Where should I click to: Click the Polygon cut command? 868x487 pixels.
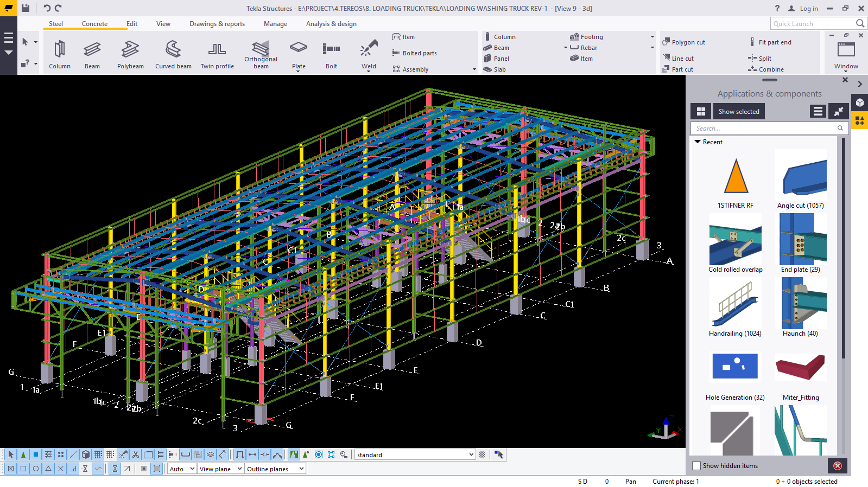tap(684, 42)
